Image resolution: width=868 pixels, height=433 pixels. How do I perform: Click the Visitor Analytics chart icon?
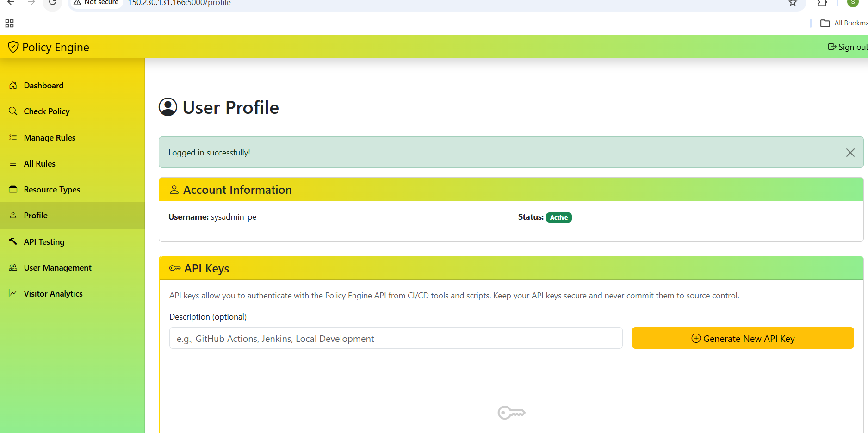click(x=12, y=293)
